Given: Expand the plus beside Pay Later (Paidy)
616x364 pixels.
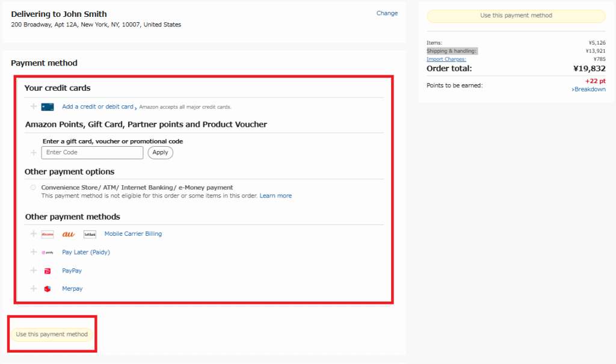Looking at the screenshot, I should click(x=34, y=252).
